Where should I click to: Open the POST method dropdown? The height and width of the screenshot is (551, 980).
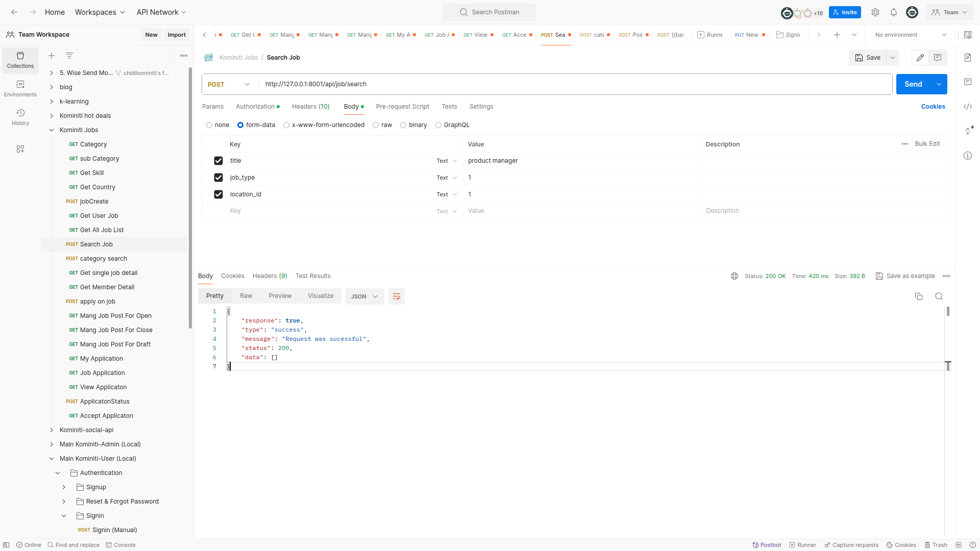point(229,84)
